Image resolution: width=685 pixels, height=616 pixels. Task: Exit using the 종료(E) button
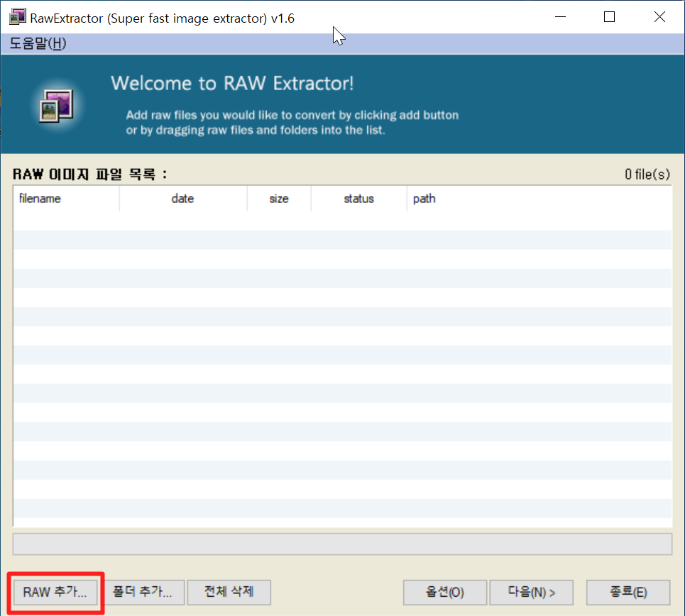click(628, 592)
